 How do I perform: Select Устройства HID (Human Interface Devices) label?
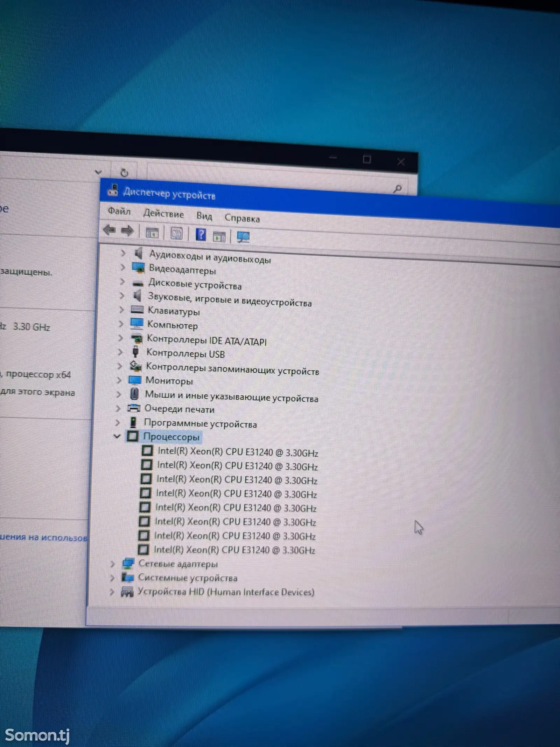point(226,592)
